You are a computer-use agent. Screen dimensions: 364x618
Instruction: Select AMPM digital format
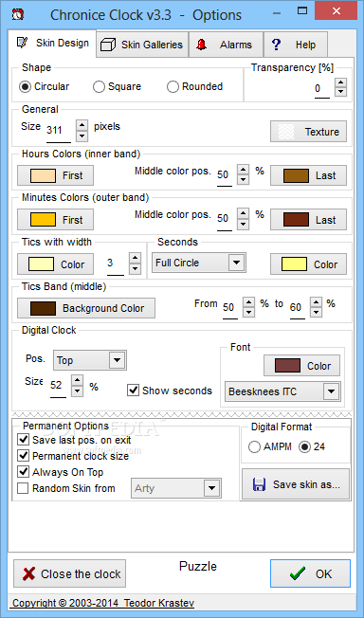254,447
